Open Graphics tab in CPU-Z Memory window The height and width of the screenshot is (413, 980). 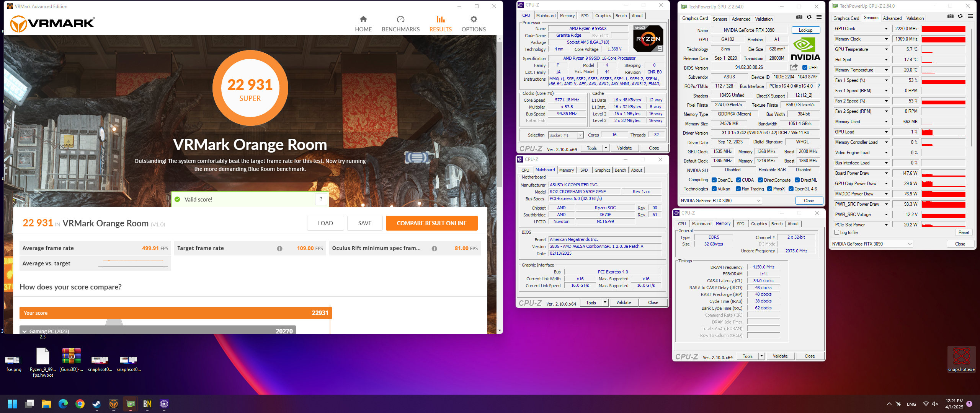click(x=759, y=224)
